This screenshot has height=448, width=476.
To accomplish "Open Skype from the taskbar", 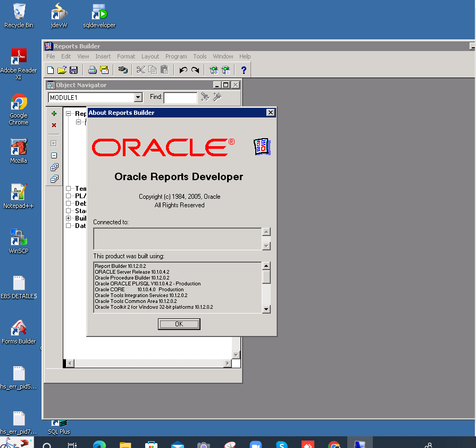I will (282, 445).
